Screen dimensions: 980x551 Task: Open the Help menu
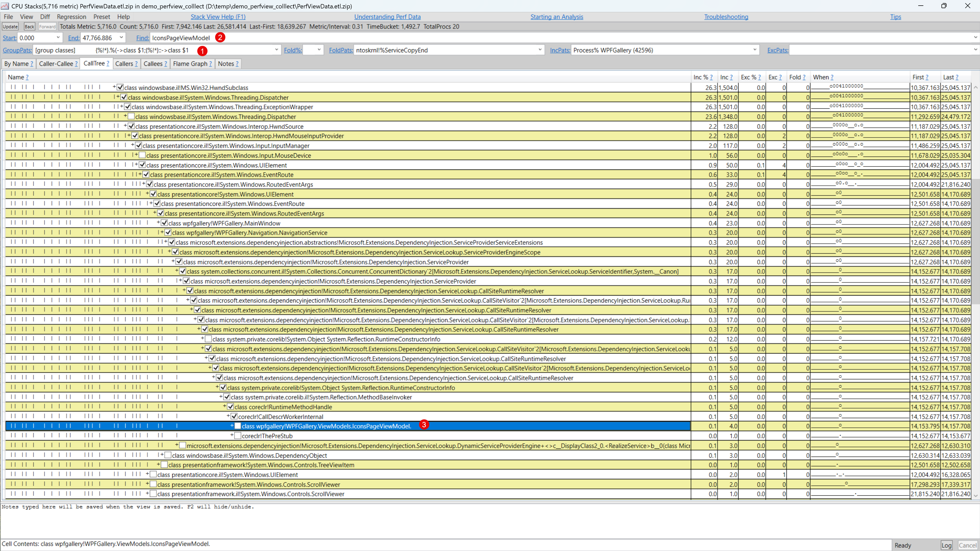pos(123,17)
